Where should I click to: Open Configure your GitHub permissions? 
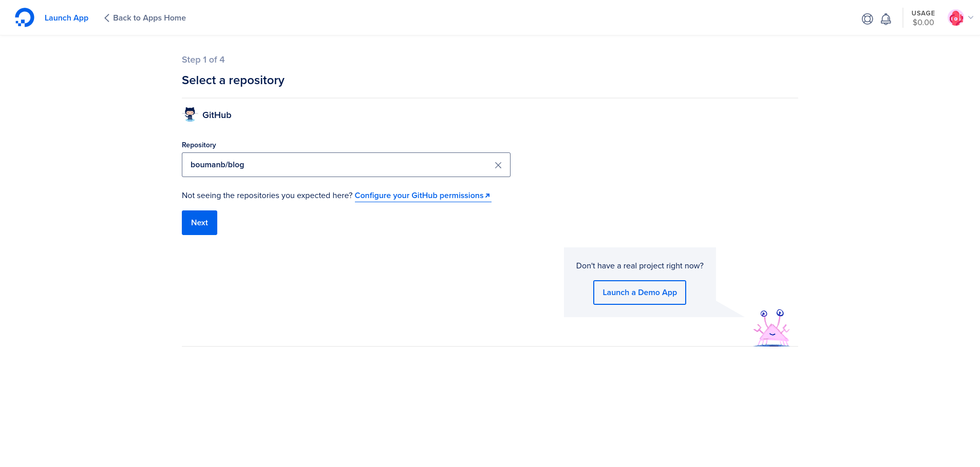click(x=418, y=195)
